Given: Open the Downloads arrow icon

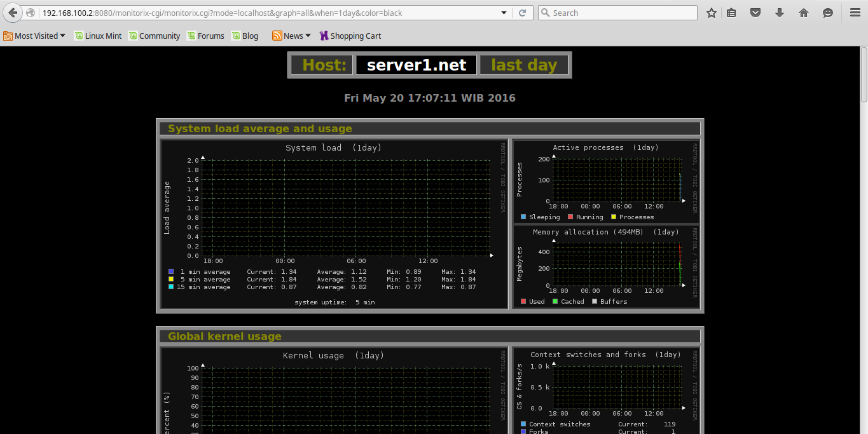Looking at the screenshot, I should pyautogui.click(x=780, y=13).
